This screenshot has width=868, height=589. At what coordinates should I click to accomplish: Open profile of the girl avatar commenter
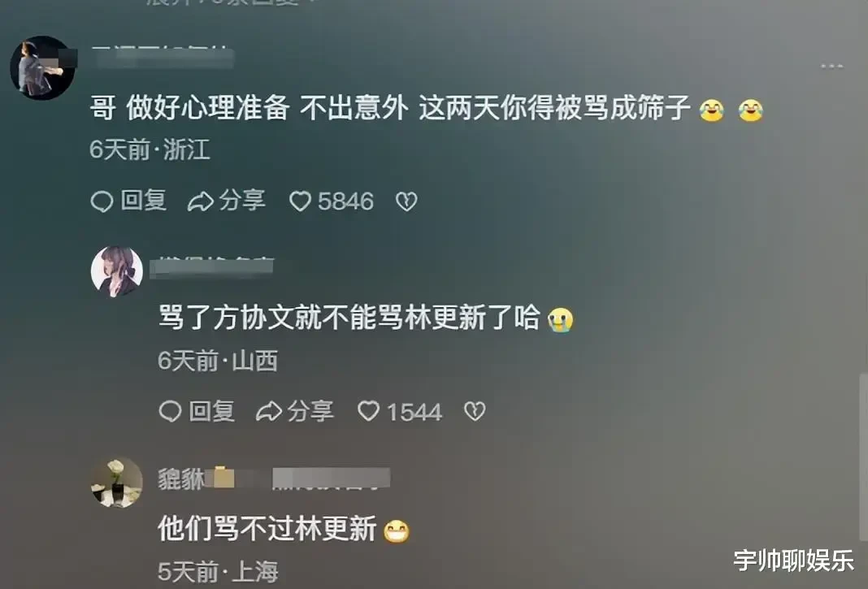click(117, 272)
